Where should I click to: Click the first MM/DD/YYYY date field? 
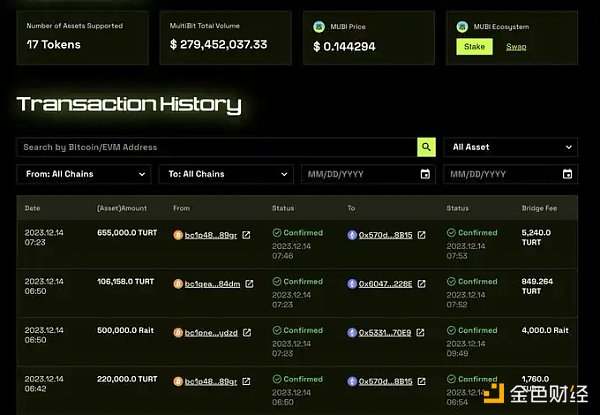coord(368,174)
